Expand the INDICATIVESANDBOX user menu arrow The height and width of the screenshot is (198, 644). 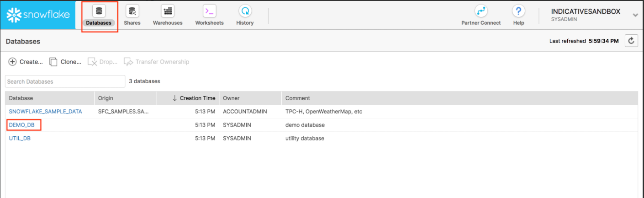pyautogui.click(x=635, y=15)
